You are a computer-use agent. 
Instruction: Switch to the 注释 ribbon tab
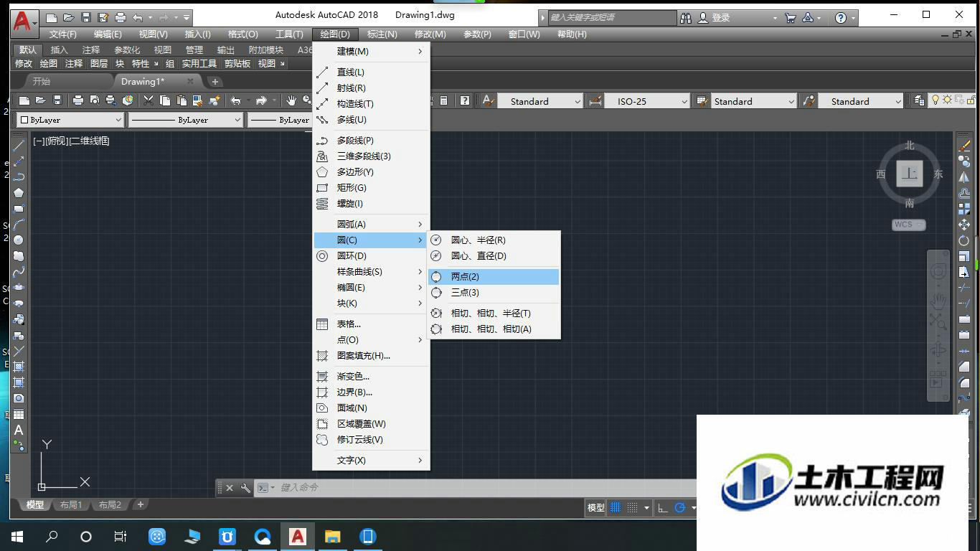pos(91,50)
